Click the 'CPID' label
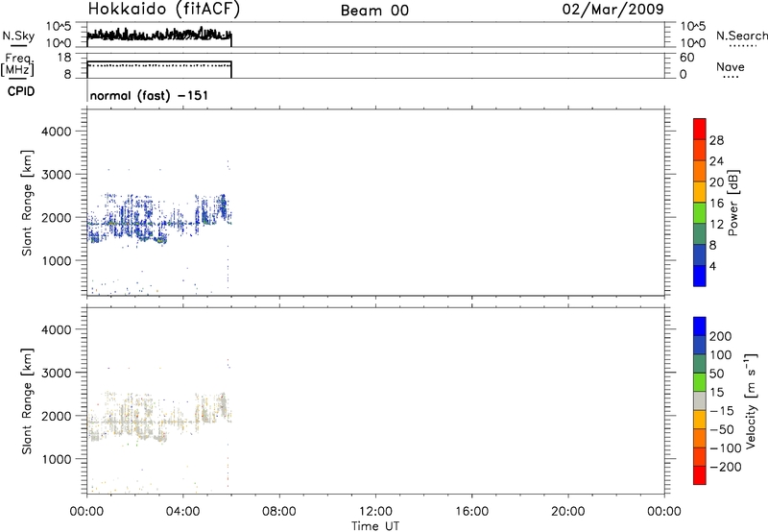Image resolution: width=768 pixels, height=532 pixels. pos(21,91)
